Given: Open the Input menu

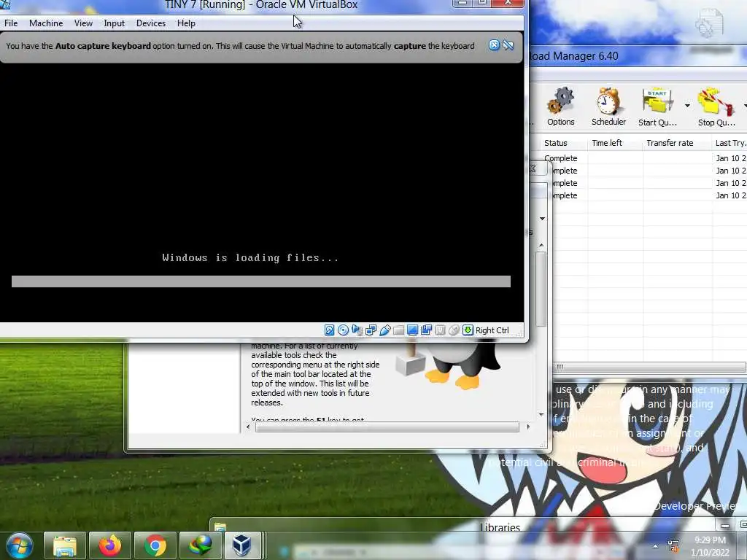Looking at the screenshot, I should coord(115,23).
